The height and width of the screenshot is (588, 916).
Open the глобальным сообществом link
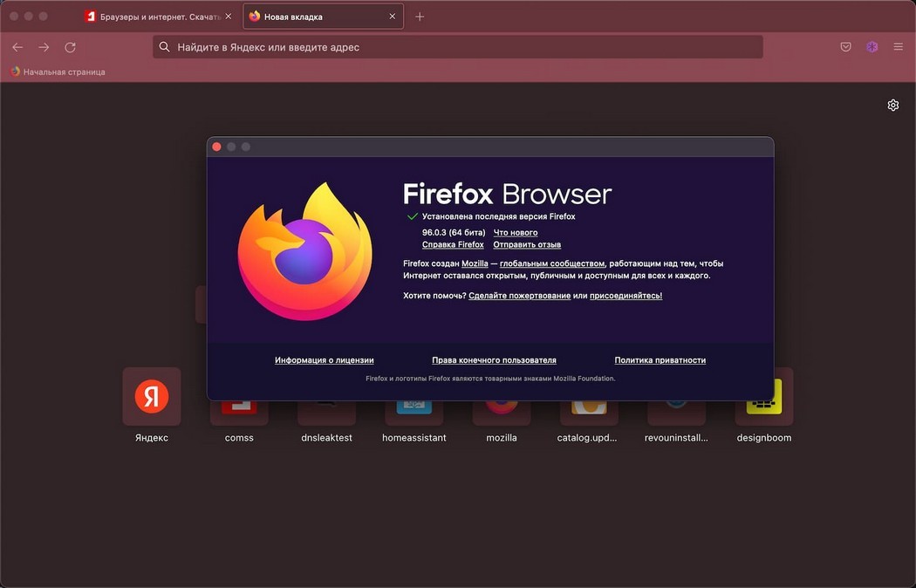pyautogui.click(x=552, y=263)
